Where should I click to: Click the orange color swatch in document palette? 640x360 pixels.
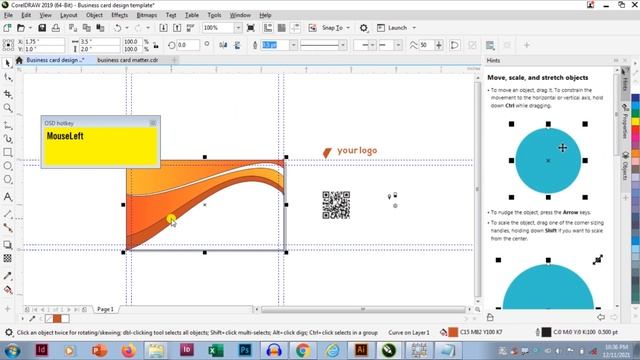[x=57, y=318]
